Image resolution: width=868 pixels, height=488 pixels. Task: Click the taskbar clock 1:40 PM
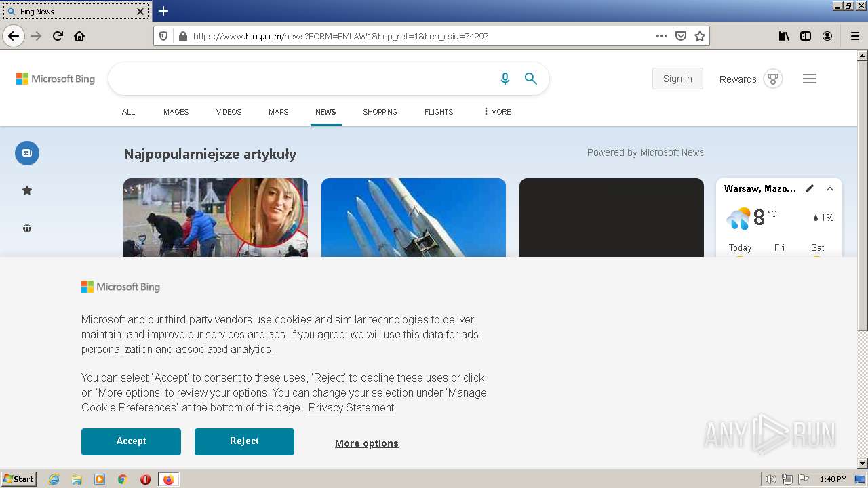click(x=833, y=479)
